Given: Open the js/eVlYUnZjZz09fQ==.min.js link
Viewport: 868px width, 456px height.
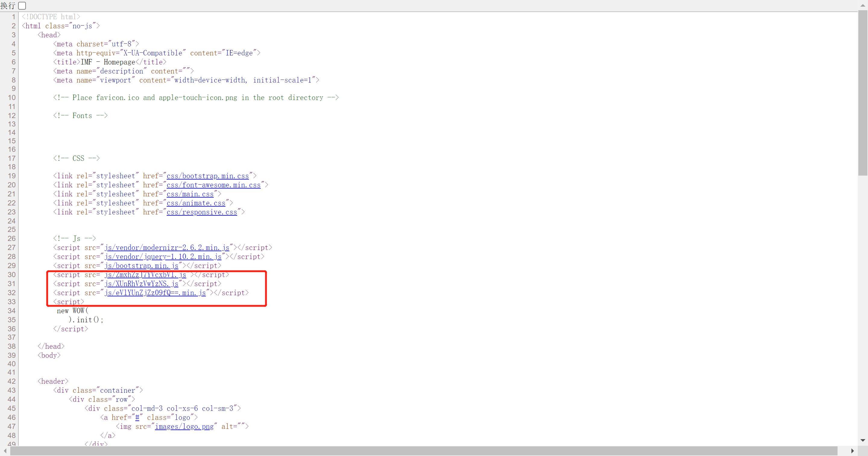Looking at the screenshot, I should coord(155,293).
